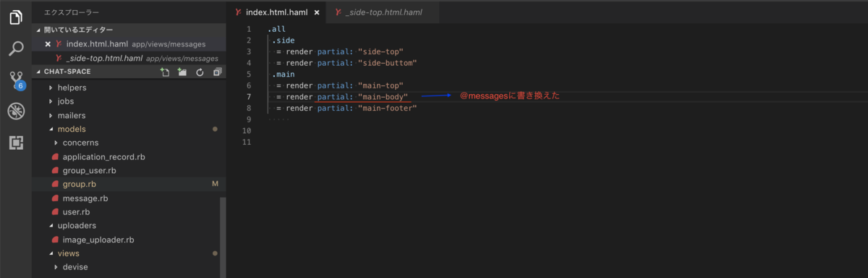Image resolution: width=868 pixels, height=278 pixels.
Task: Click the ".side" code on line 2
Action: pyautogui.click(x=284, y=41)
